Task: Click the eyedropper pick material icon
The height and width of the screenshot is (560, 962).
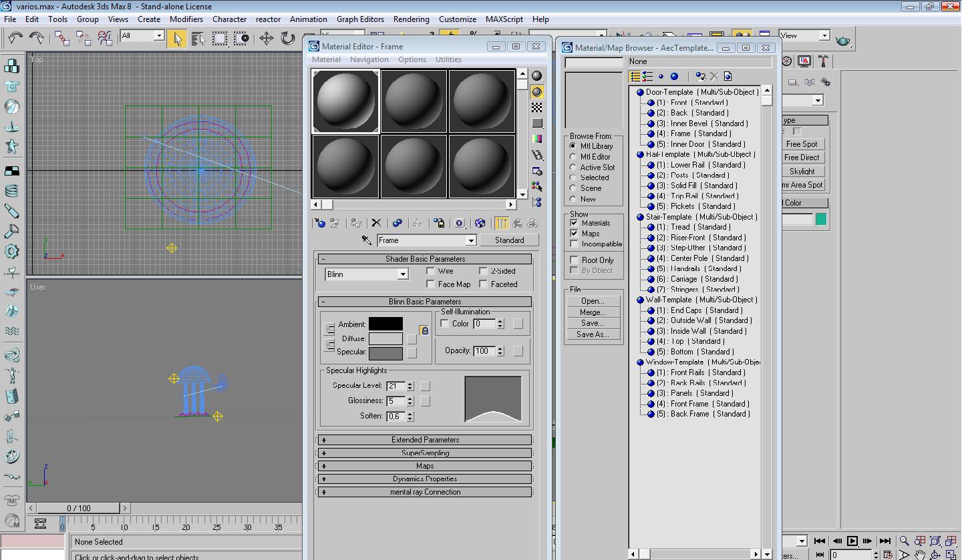Action: pyautogui.click(x=366, y=240)
